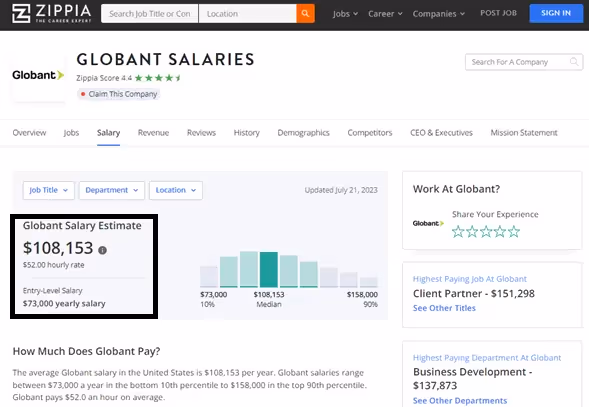This screenshot has height=407, width=589.
Task: Switch to the Demographics tab
Action: coord(304,133)
